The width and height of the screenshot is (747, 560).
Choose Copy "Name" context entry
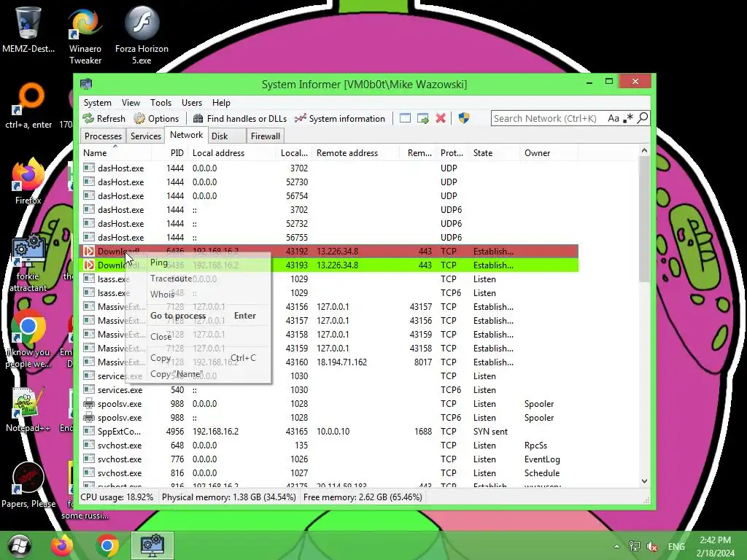pos(198,374)
